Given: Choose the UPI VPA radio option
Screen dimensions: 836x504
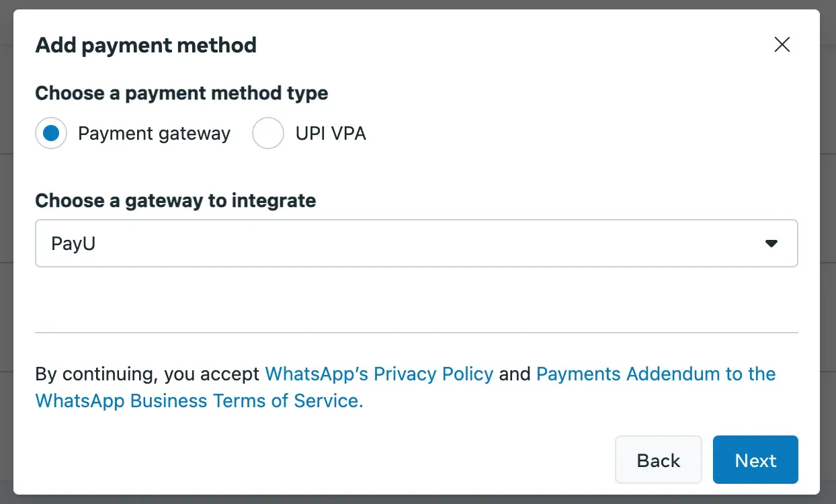Looking at the screenshot, I should pyautogui.click(x=267, y=133).
